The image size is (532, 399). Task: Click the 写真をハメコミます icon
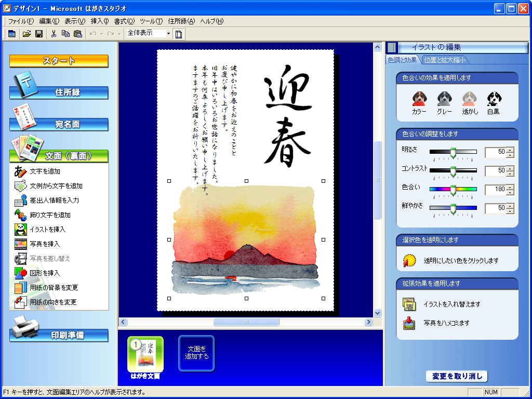coord(409,323)
